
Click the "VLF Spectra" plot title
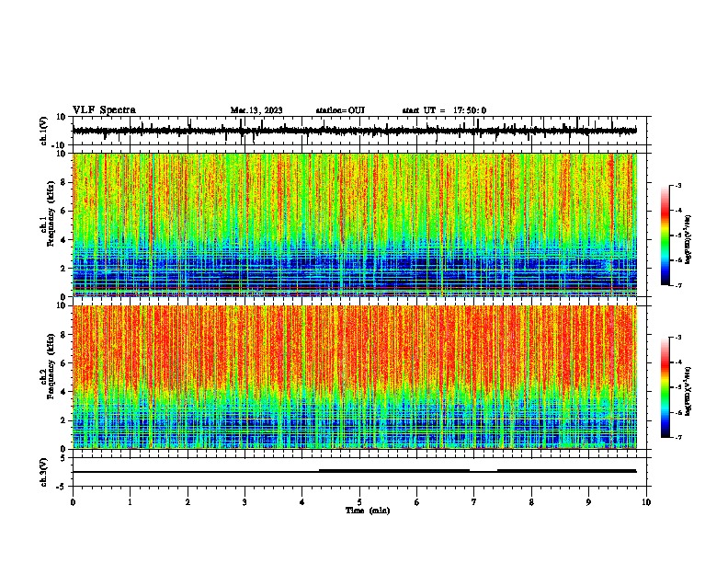tap(104, 110)
